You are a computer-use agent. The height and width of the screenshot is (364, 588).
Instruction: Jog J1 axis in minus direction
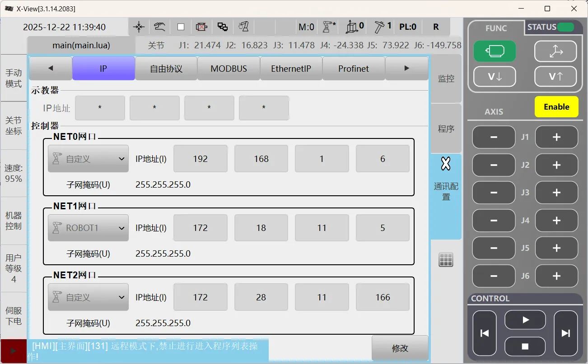pos(494,137)
